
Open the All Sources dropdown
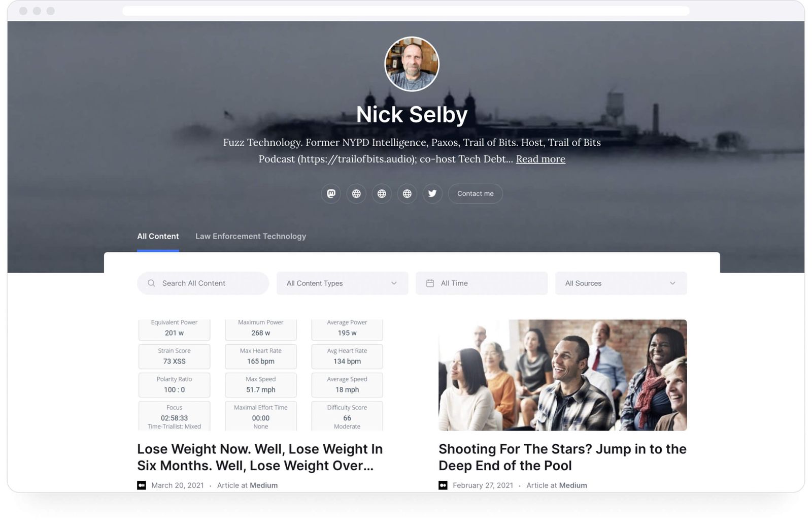pos(620,283)
